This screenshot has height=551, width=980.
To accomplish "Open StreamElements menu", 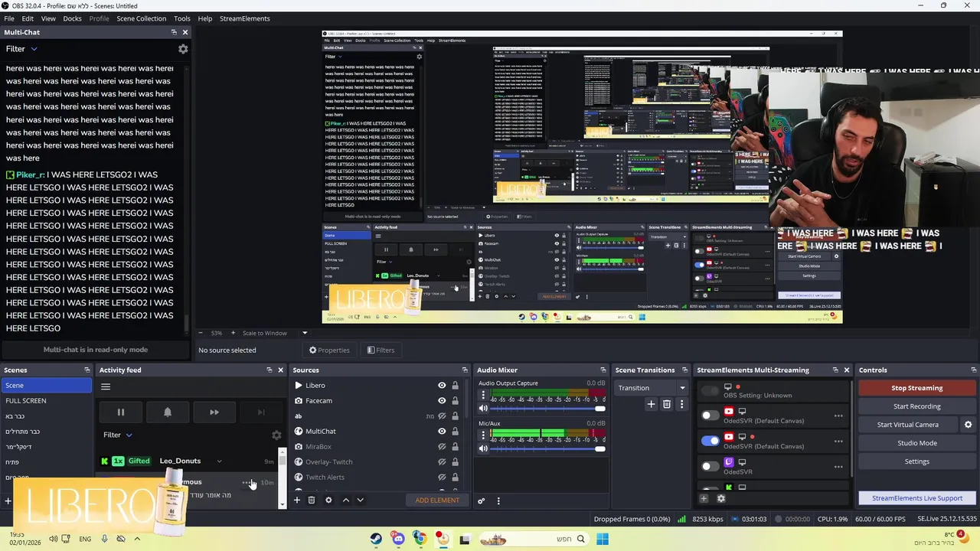I will (245, 18).
